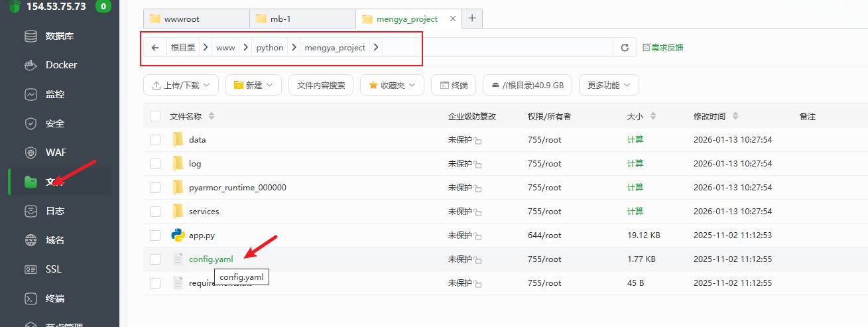
Task: Click the lock icon in data row
Action: coord(478,141)
